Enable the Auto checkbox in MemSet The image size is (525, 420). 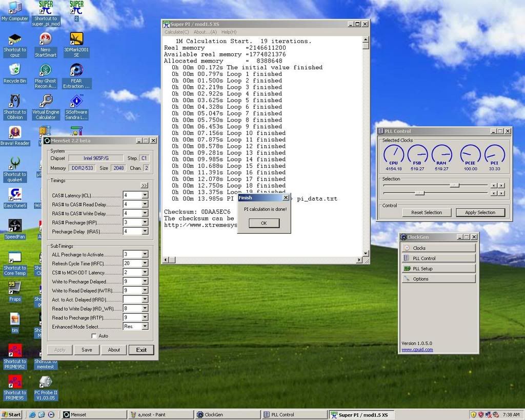pos(94,336)
